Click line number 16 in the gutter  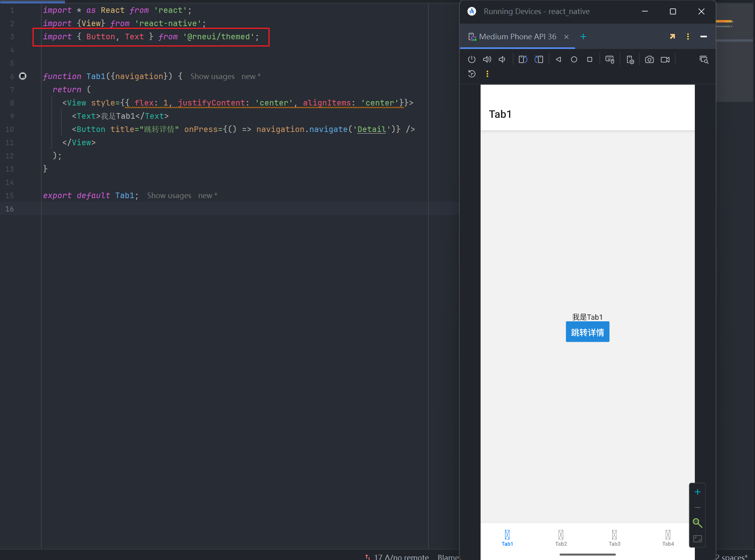tap(10, 209)
